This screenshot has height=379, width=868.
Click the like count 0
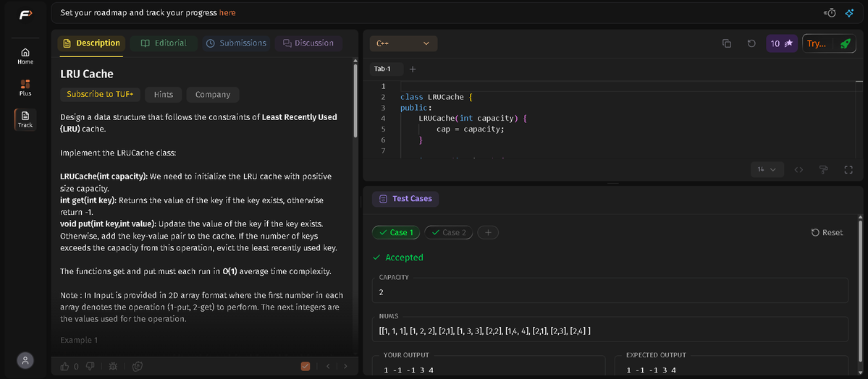pos(77,366)
